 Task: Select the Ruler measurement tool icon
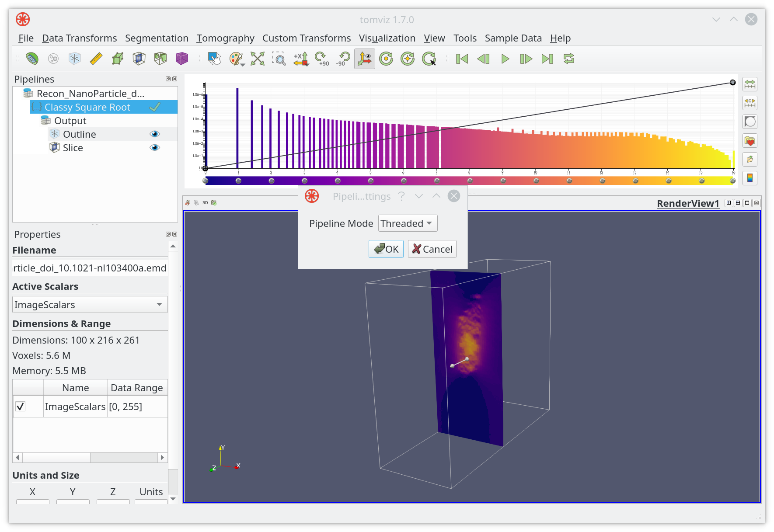[x=96, y=59]
